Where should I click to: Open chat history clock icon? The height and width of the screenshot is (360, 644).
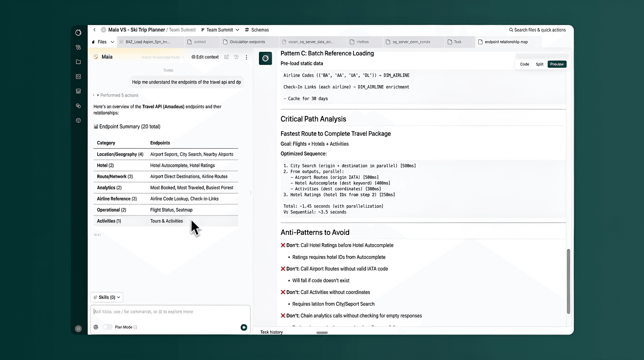coord(236,57)
